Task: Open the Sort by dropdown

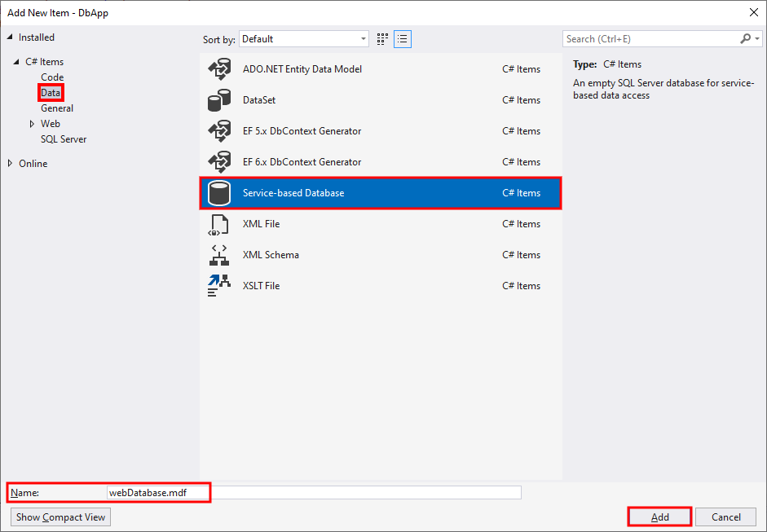Action: pos(304,39)
